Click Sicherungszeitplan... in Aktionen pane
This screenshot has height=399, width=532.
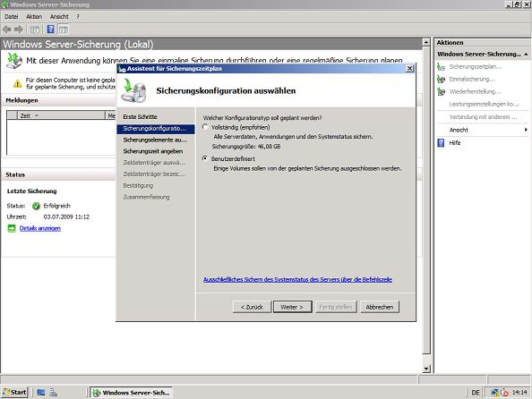[x=476, y=66]
